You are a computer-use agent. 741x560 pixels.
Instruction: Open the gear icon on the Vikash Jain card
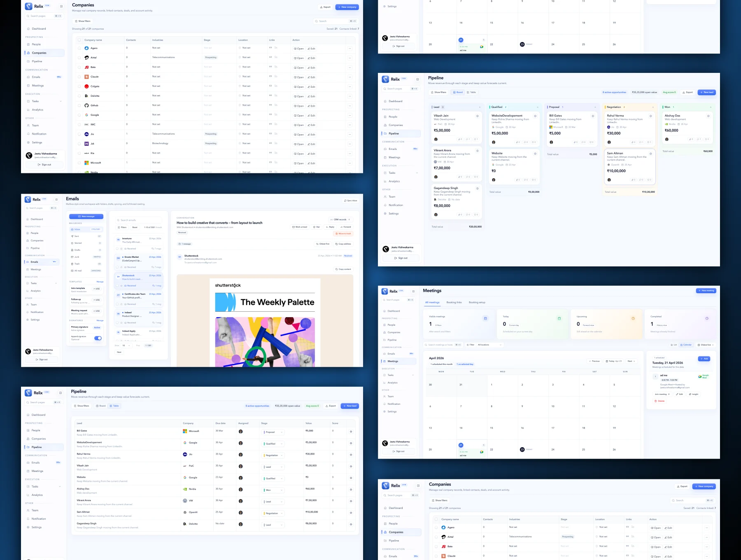(478, 116)
